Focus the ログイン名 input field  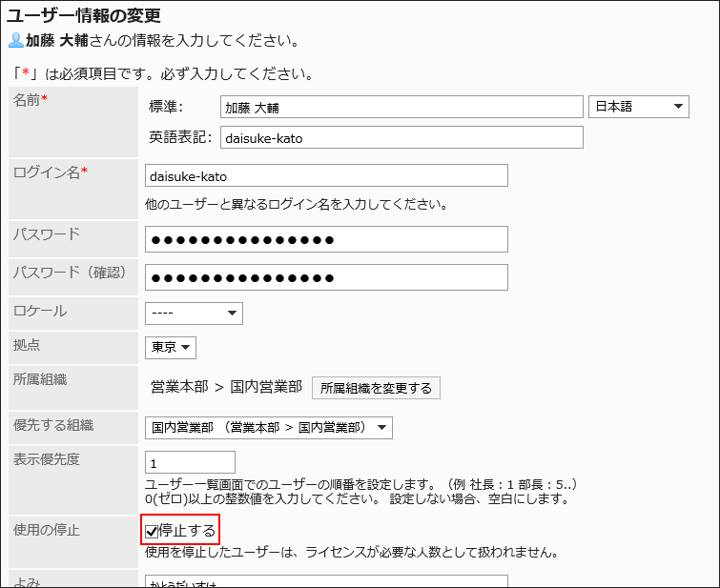coord(326,175)
